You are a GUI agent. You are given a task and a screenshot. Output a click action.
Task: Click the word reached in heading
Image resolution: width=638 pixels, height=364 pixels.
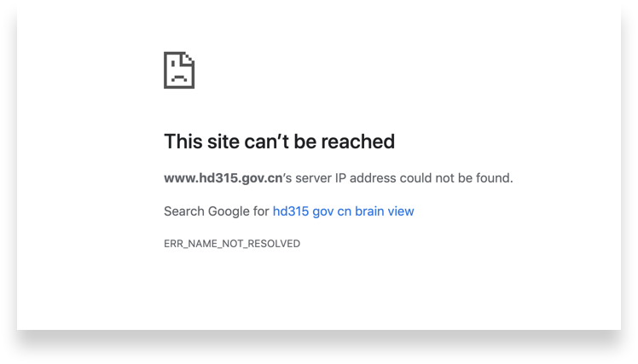tap(358, 142)
